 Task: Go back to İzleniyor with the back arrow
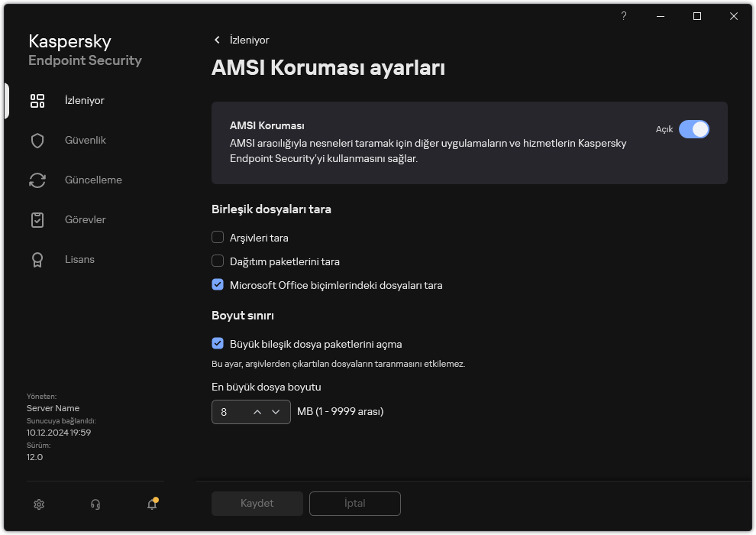[217, 40]
